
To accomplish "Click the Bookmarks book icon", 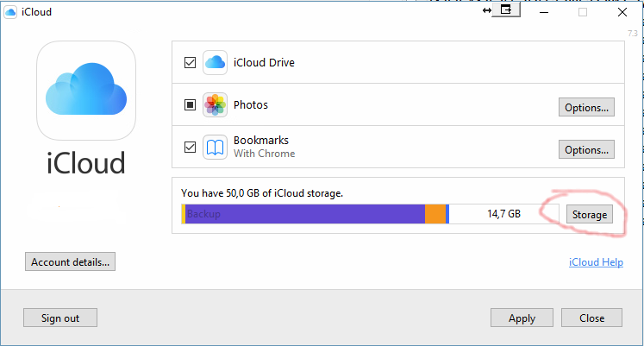I will 215,147.
